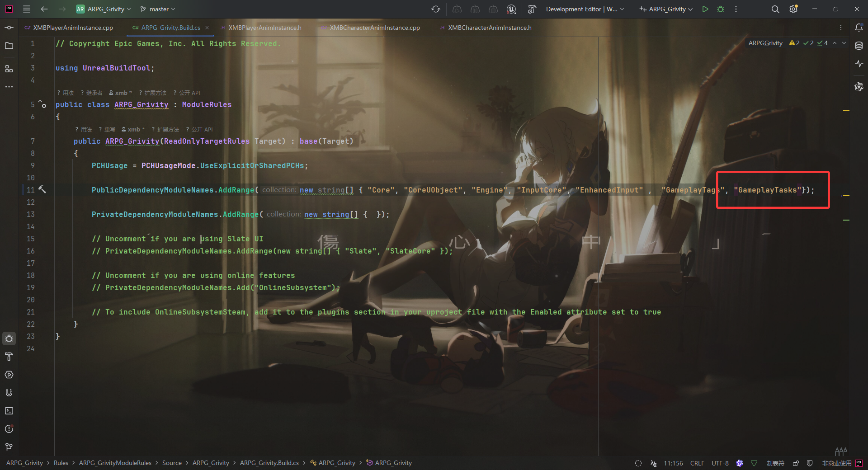The image size is (868, 470).
Task: Open the ARPG_Grivity project dropdown
Action: (104, 9)
